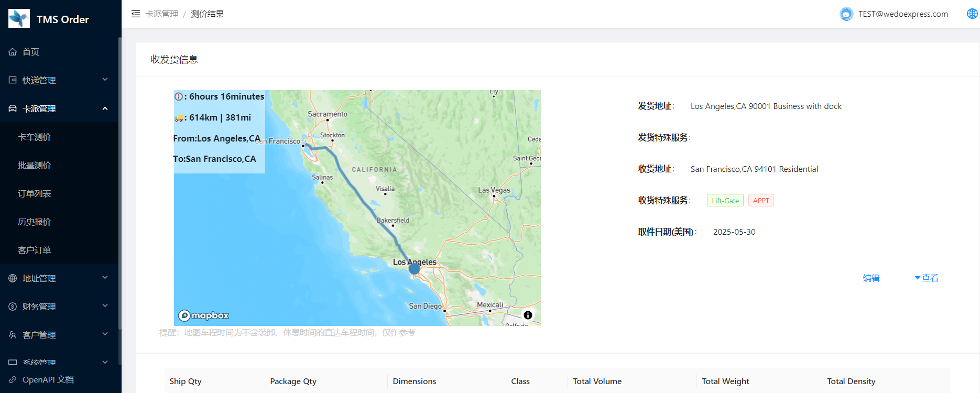The height and width of the screenshot is (393, 980).
Task: Open the 卡车测价 submenu item
Action: coord(35,137)
